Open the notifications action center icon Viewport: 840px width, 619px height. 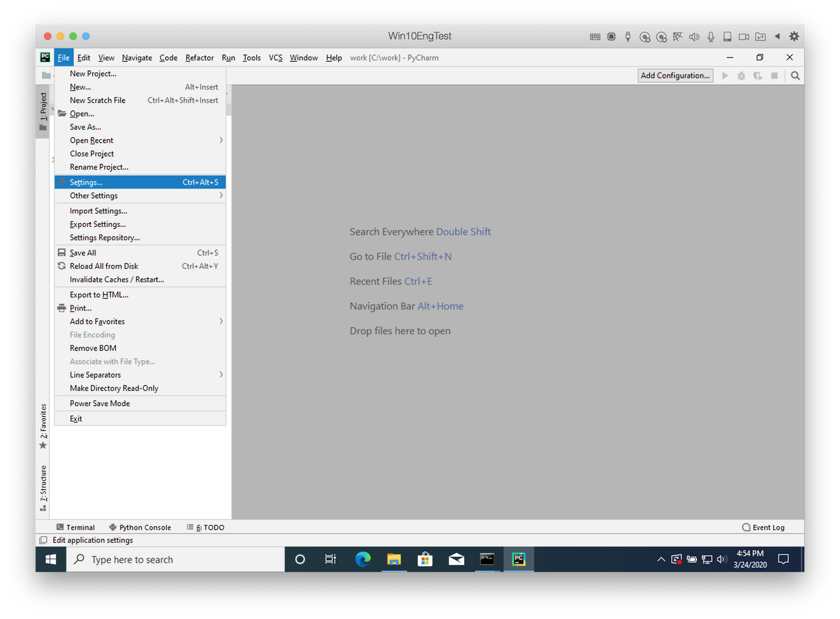tap(783, 559)
